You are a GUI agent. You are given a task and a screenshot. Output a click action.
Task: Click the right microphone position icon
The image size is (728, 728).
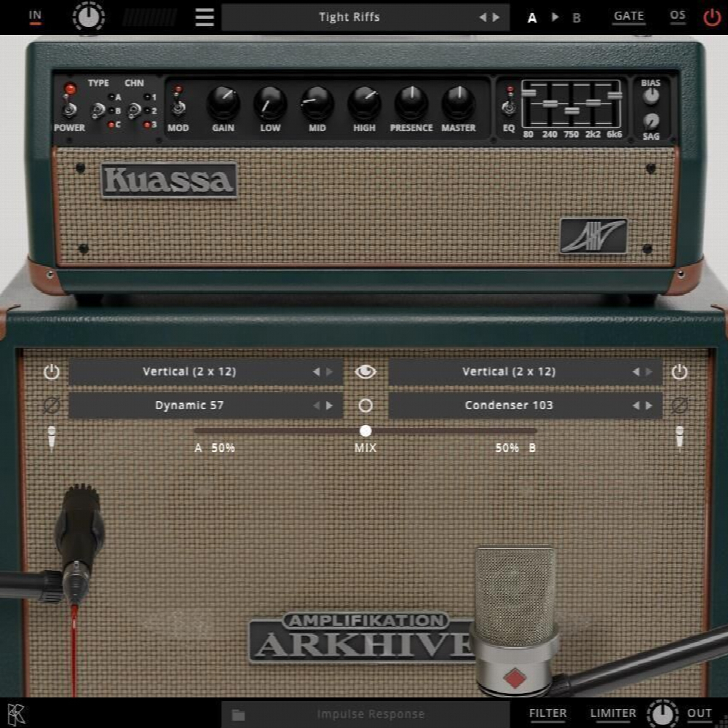click(679, 437)
